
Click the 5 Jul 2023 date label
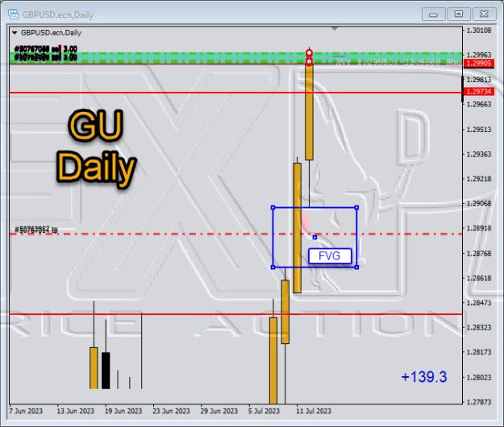pos(264,411)
